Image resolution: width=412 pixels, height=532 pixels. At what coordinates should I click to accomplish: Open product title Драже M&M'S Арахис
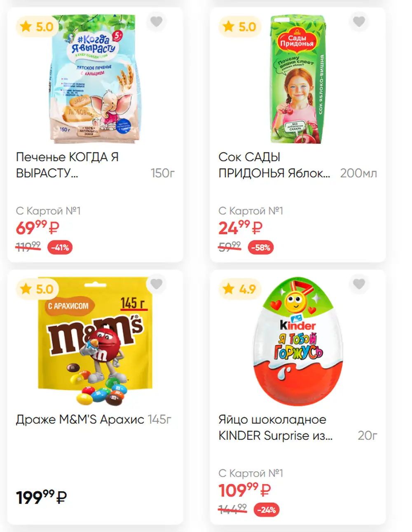tap(80, 419)
